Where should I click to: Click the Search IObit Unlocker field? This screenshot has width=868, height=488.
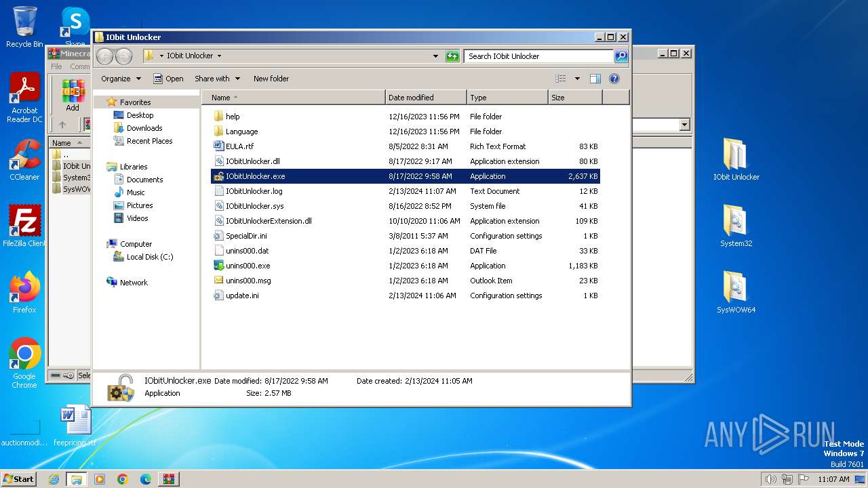click(x=538, y=56)
